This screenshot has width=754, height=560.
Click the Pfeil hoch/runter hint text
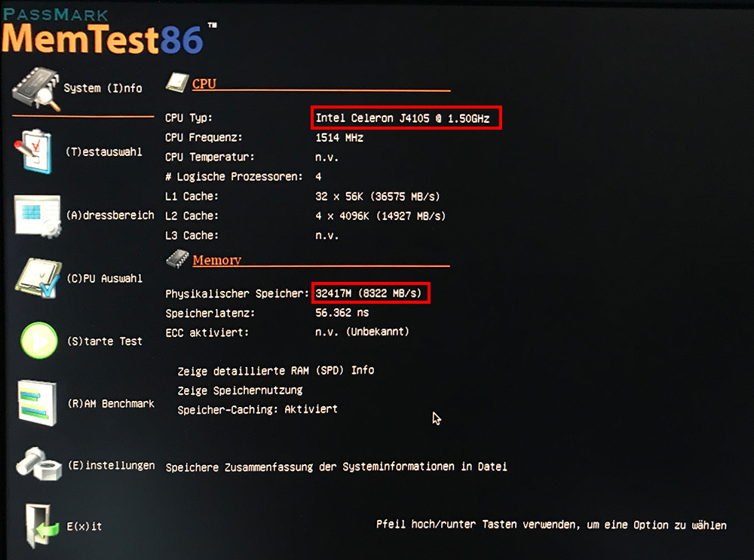click(551, 525)
